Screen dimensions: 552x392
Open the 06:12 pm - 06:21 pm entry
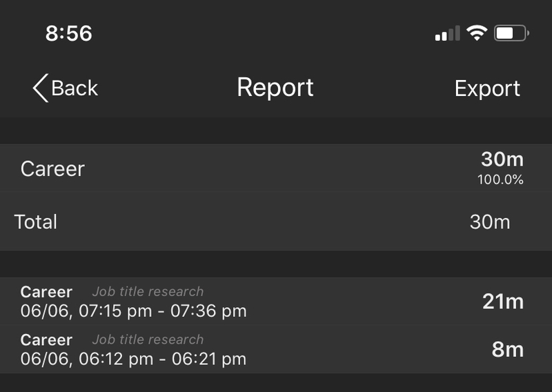click(276, 349)
